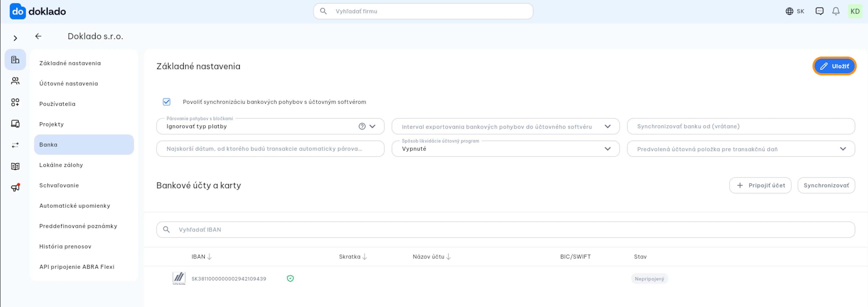Select Základné nastavenia in the settings menu
This screenshot has width=868, height=307.
84,63
